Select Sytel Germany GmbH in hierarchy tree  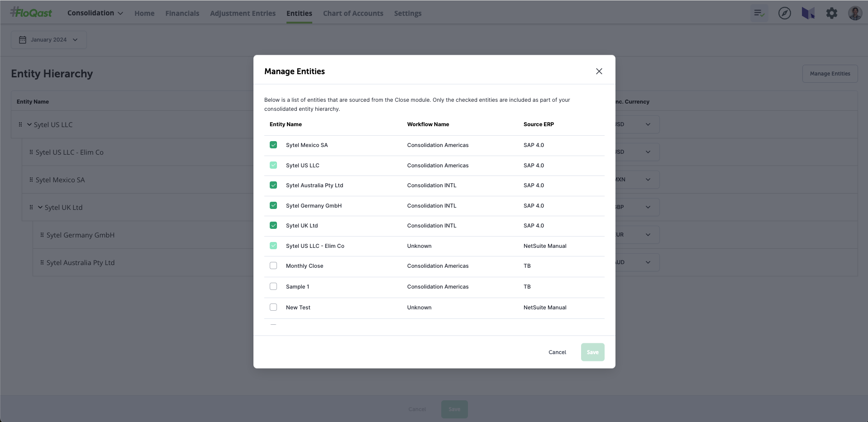81,235
